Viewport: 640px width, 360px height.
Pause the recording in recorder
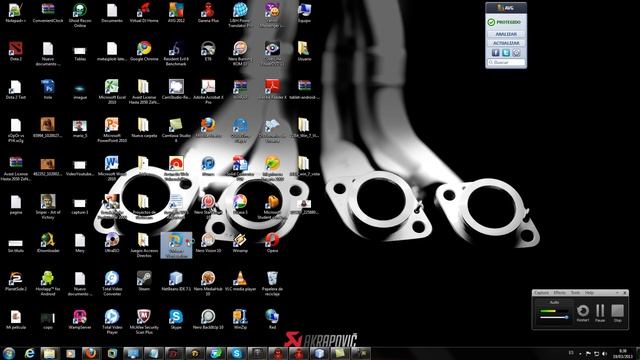600,313
